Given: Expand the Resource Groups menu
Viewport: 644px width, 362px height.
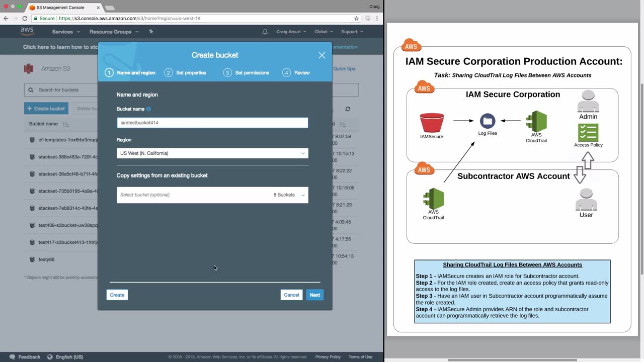Looking at the screenshot, I should tap(114, 32).
